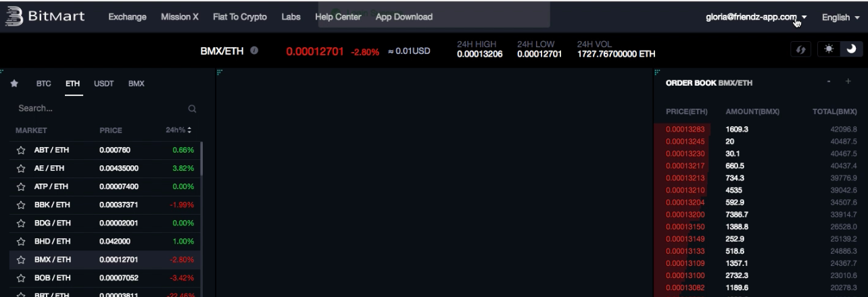
Task: Switch to light theme sun icon
Action: click(829, 49)
